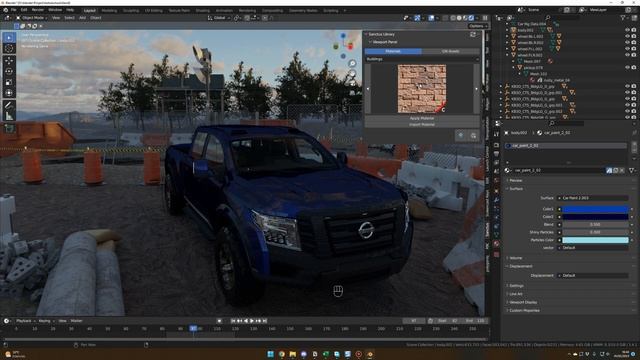Viewport: 640px width, 360px height.
Task: Select the Cursor tool in viewport toolbar
Action: 9,49
